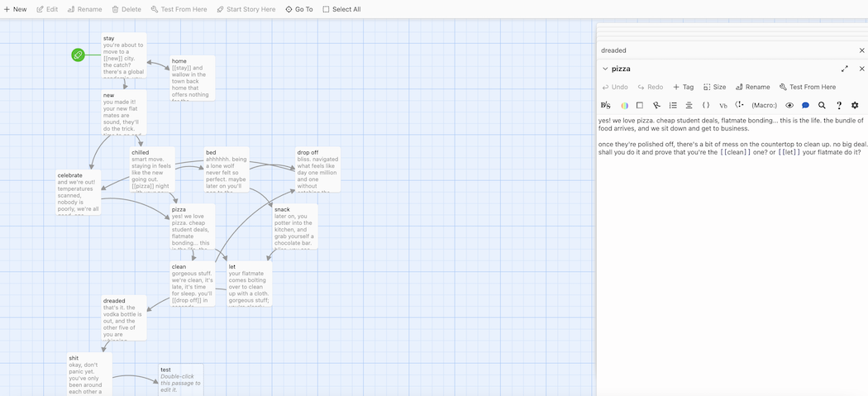Click Delete in the top toolbar
The width and height of the screenshot is (868, 396).
(126, 9)
